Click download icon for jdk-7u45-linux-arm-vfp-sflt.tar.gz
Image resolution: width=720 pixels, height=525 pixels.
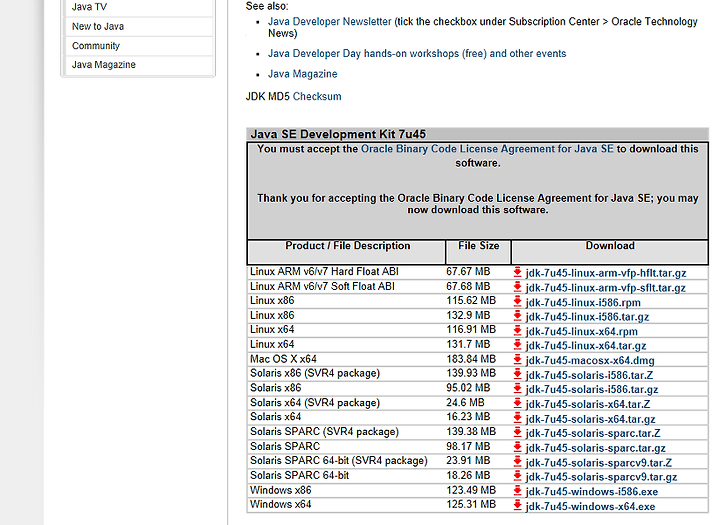click(518, 287)
